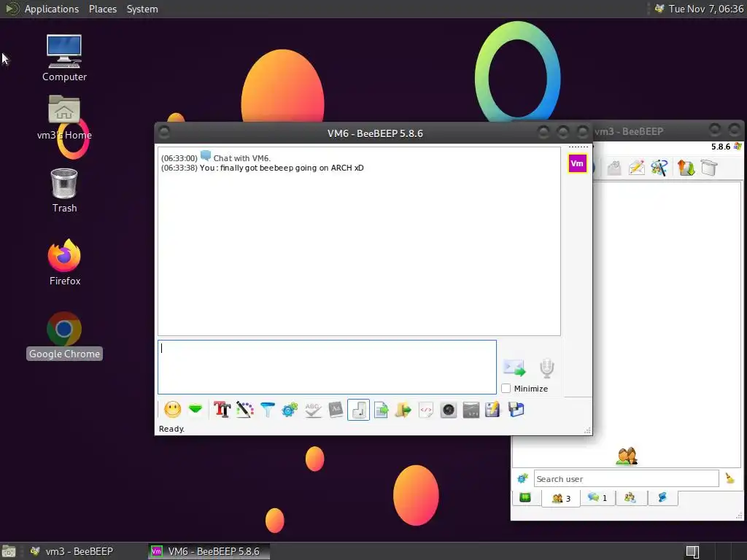The image size is (747, 560).
Task: Select the users tab showing 3
Action: pyautogui.click(x=561, y=498)
